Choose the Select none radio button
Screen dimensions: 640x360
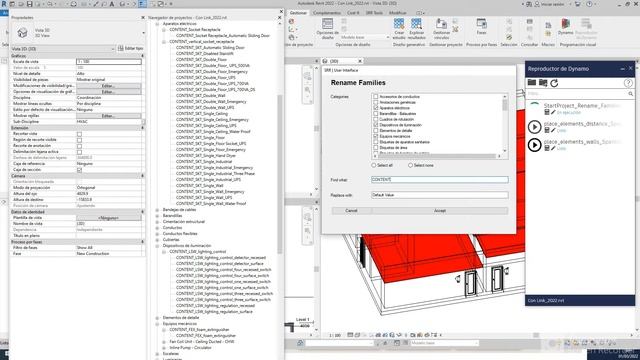click(x=410, y=165)
